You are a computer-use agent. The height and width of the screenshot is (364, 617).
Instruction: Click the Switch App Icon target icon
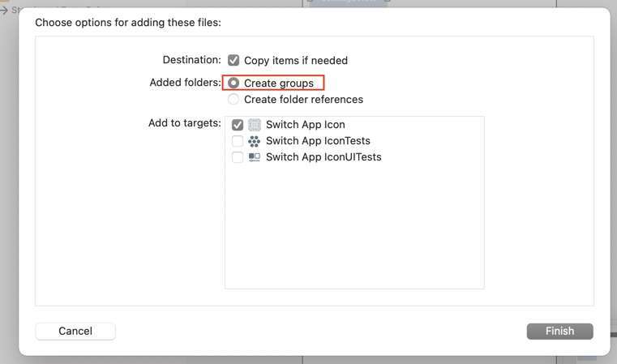pyautogui.click(x=255, y=125)
